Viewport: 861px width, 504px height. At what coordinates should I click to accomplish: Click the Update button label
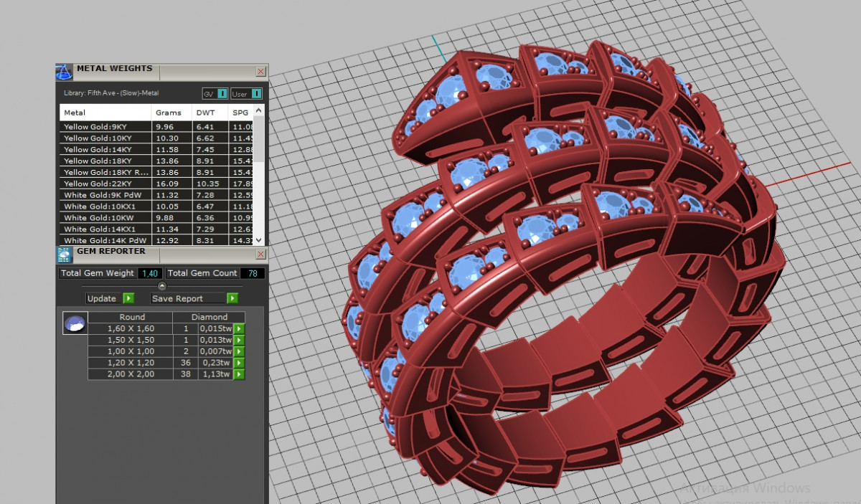point(102,298)
